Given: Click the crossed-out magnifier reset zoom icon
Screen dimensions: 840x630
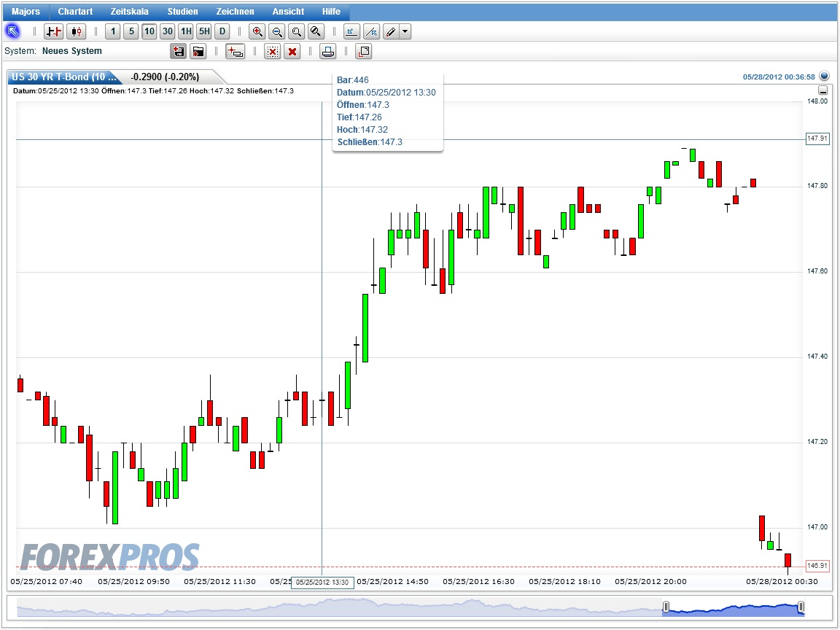Looking at the screenshot, I should coord(316,31).
